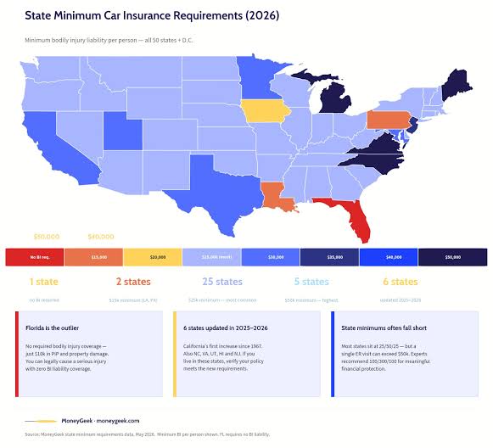Click the moneygeek.com footer link
The height and width of the screenshot is (448, 493).
pyautogui.click(x=118, y=421)
